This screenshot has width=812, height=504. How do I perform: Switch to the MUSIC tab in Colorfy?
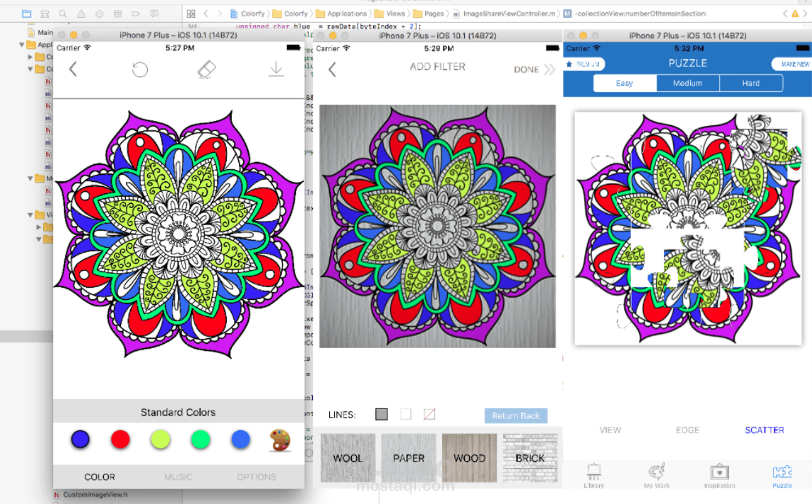(x=177, y=477)
